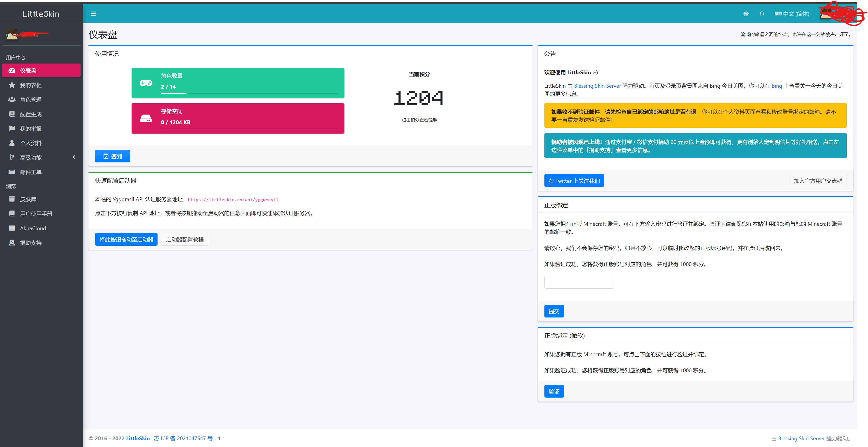Image resolution: width=868 pixels, height=447 pixels.
Task: Open the 中文 (简体) language dropdown
Action: (792, 14)
